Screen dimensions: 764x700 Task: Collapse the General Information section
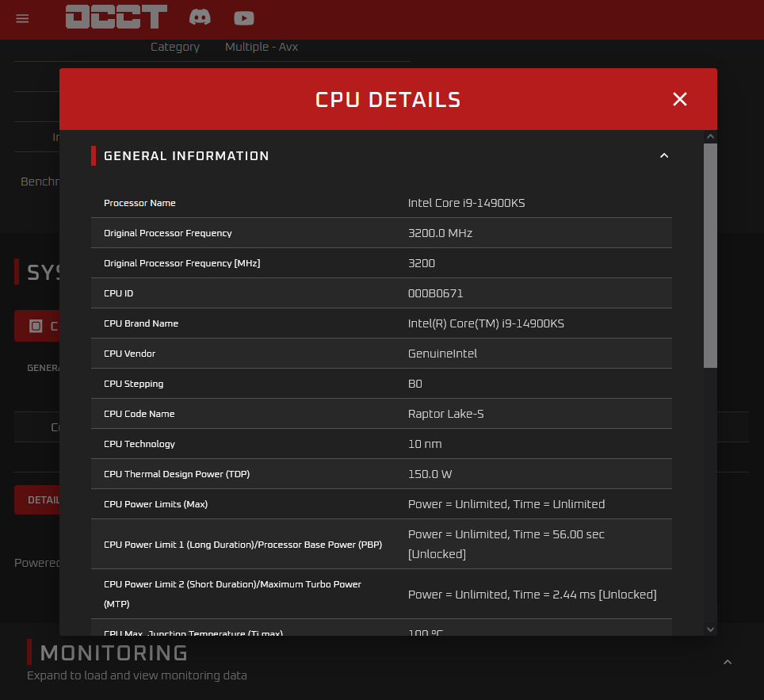pyautogui.click(x=663, y=155)
